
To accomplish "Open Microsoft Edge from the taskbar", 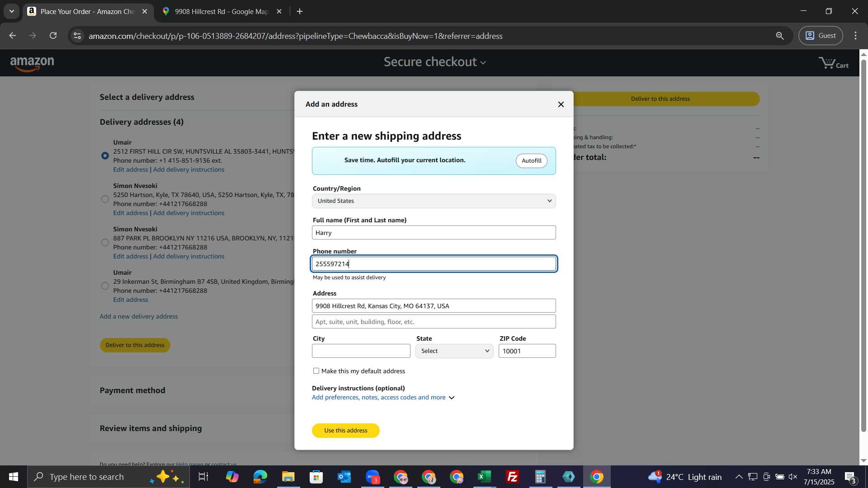I will pos(260,477).
